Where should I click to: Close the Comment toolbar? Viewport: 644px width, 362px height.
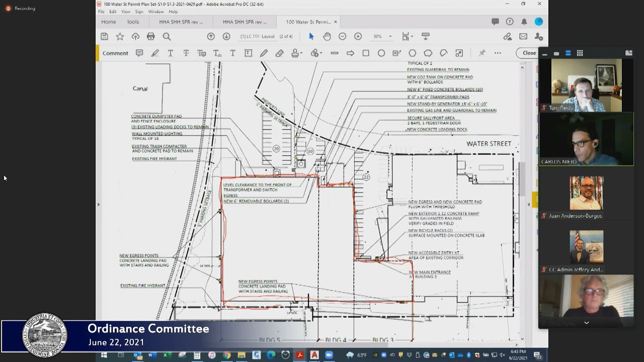[x=529, y=53]
